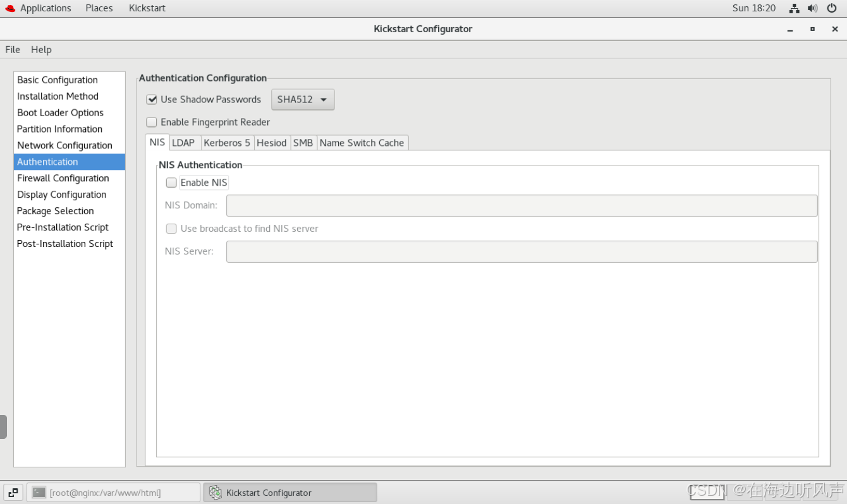Select Authentication in sidebar
Viewport: 847px width, 504px height.
tap(70, 162)
